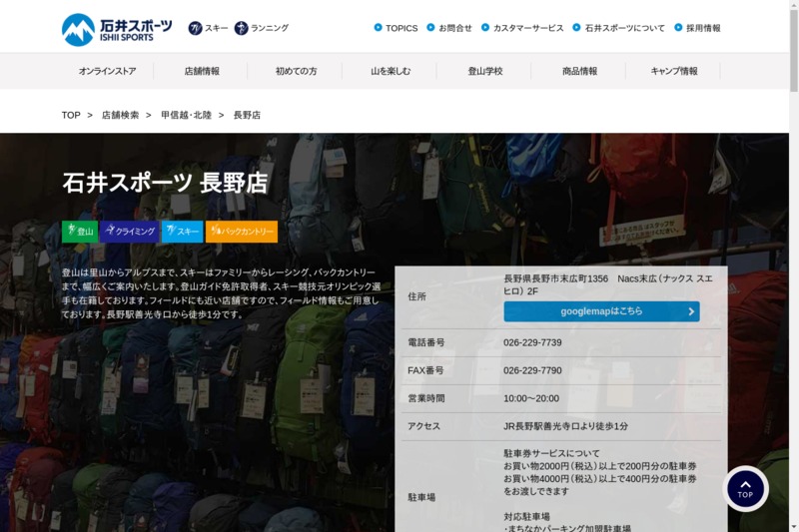Click the business hours 10:00~20:00
Image resolution: width=799 pixels, height=532 pixels.
(531, 398)
